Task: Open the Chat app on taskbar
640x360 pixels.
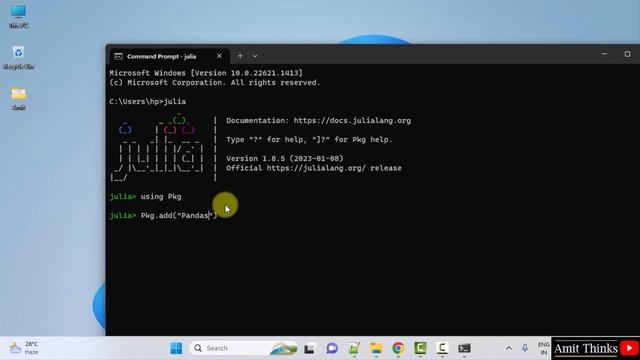Action: pyautogui.click(x=332, y=348)
